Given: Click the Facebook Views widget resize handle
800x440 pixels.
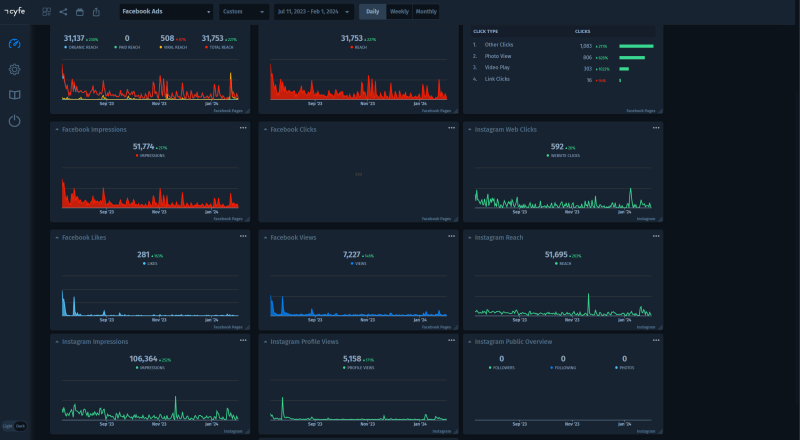Looking at the screenshot, I should pos(456,327).
